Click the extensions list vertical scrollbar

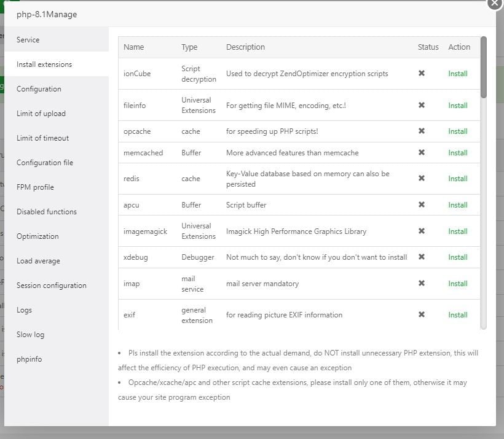point(484,68)
